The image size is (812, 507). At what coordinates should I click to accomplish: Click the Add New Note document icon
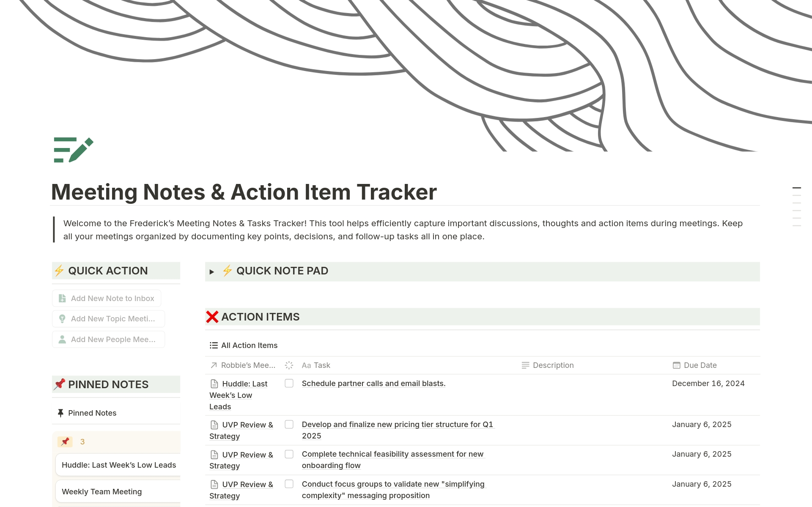62,299
